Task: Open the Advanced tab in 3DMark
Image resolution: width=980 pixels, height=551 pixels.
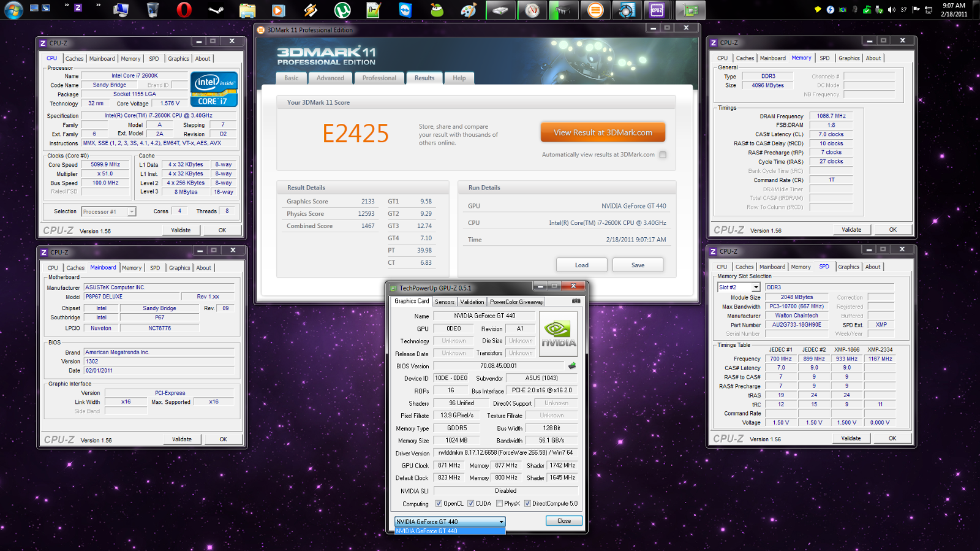Action: pos(330,78)
